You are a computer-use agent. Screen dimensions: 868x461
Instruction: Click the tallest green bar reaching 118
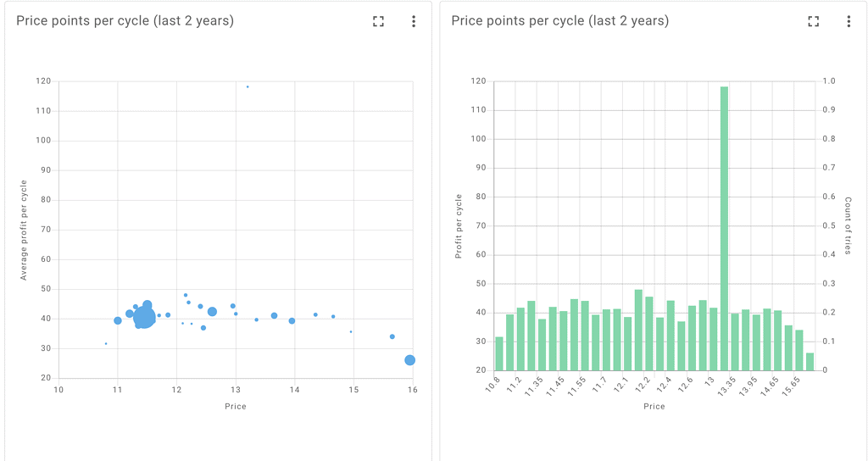point(724,229)
